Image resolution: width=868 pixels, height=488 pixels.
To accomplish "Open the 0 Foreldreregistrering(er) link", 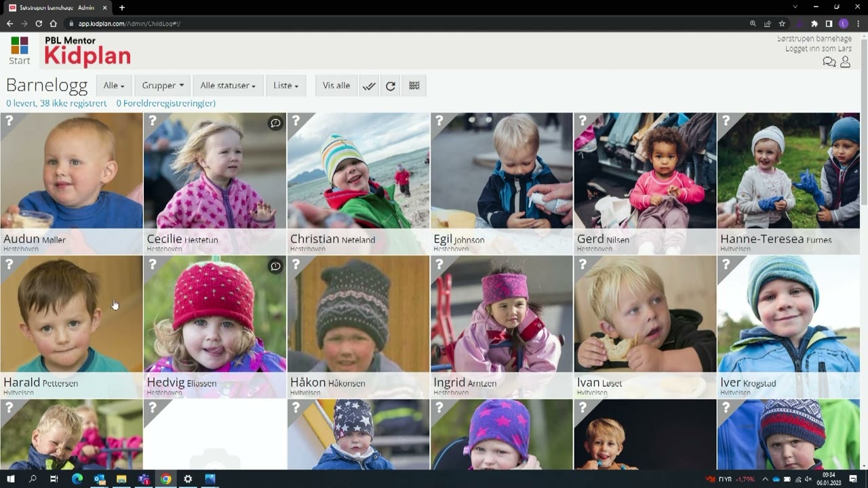I will (x=166, y=104).
